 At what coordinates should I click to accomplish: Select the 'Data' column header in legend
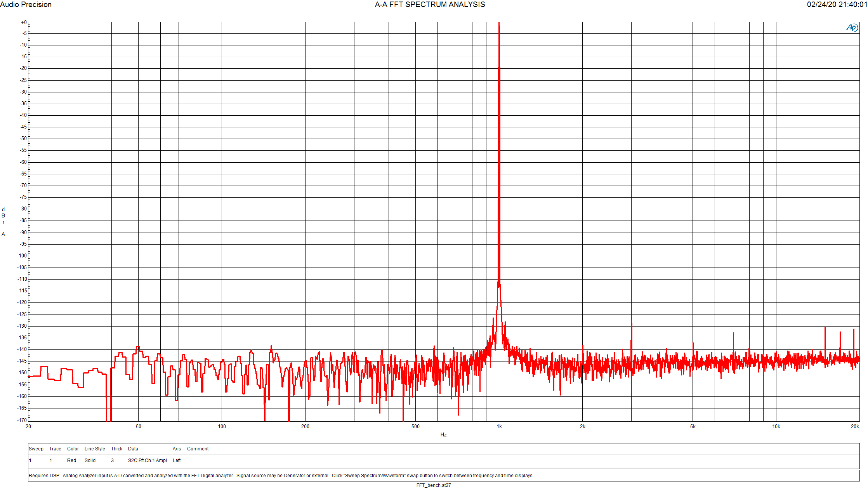coord(133,449)
